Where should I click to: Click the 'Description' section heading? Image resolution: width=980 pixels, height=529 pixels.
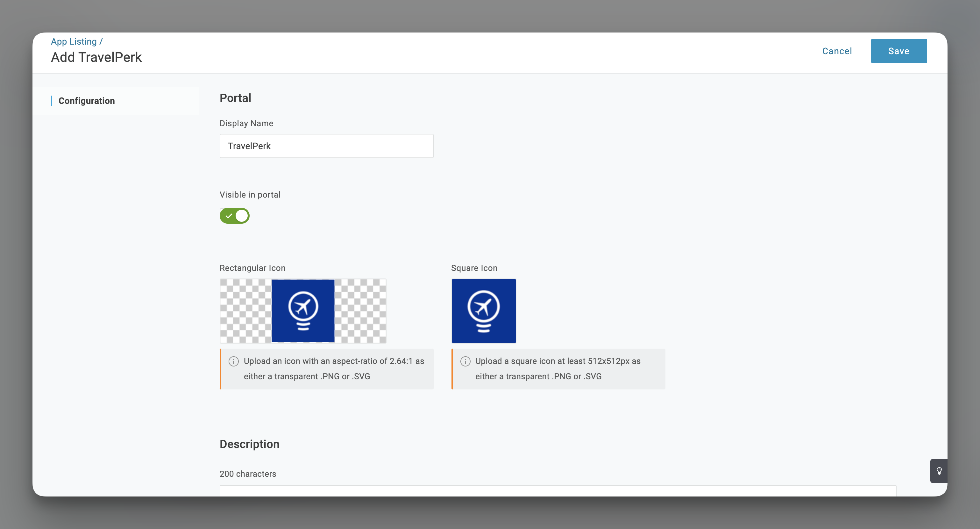pyautogui.click(x=249, y=444)
